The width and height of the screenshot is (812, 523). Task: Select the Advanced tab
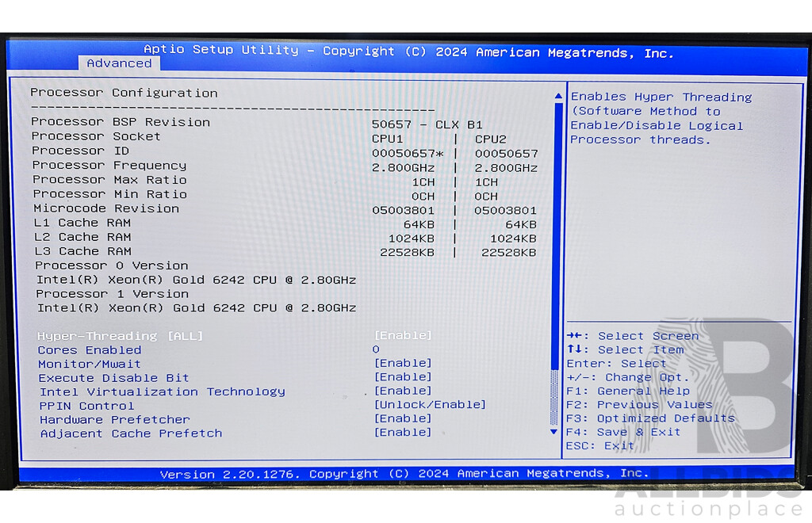point(119,63)
